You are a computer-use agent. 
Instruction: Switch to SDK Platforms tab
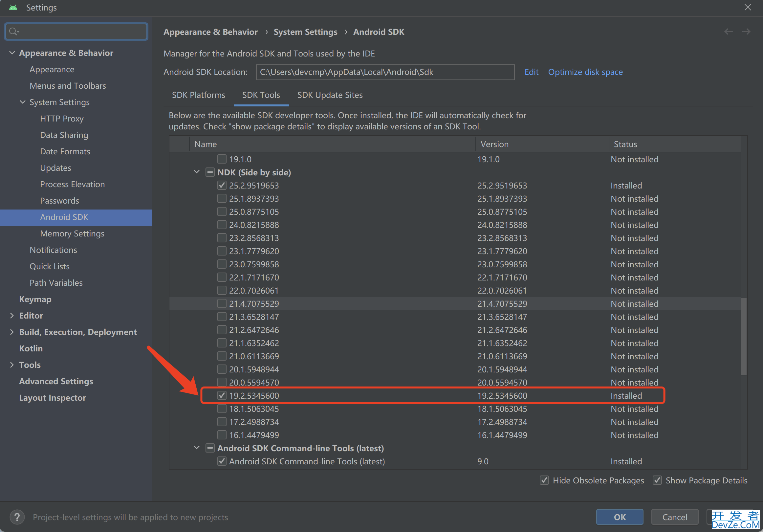tap(198, 95)
